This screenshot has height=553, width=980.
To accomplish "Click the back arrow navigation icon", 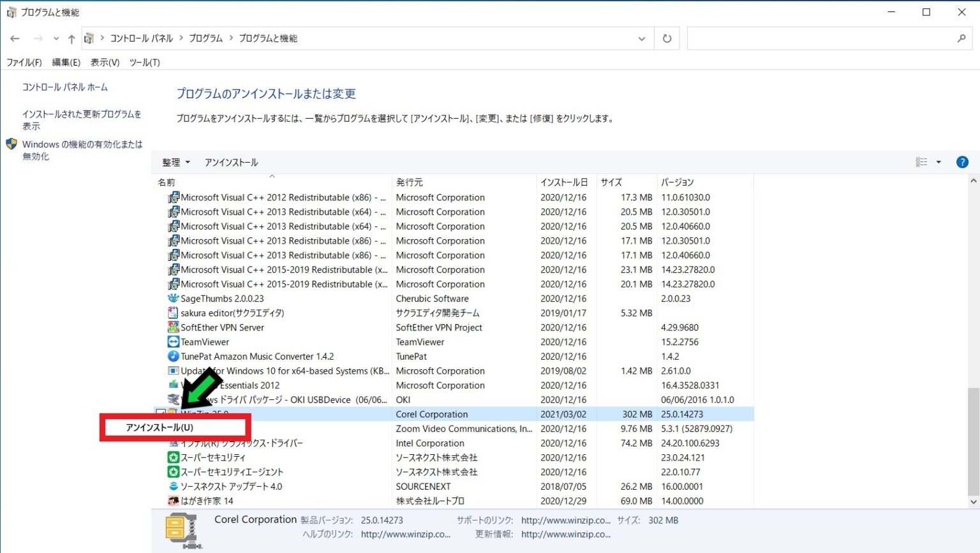I will (x=15, y=38).
